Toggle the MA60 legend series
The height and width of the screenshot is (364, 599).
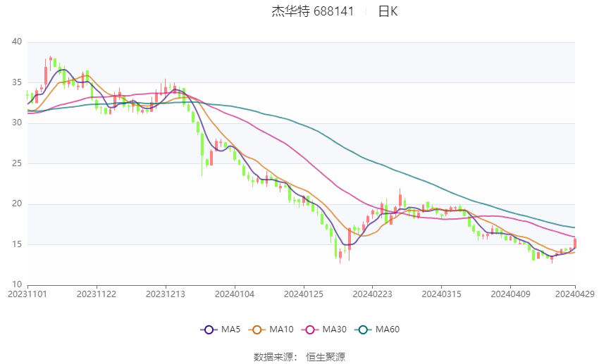[x=377, y=330]
